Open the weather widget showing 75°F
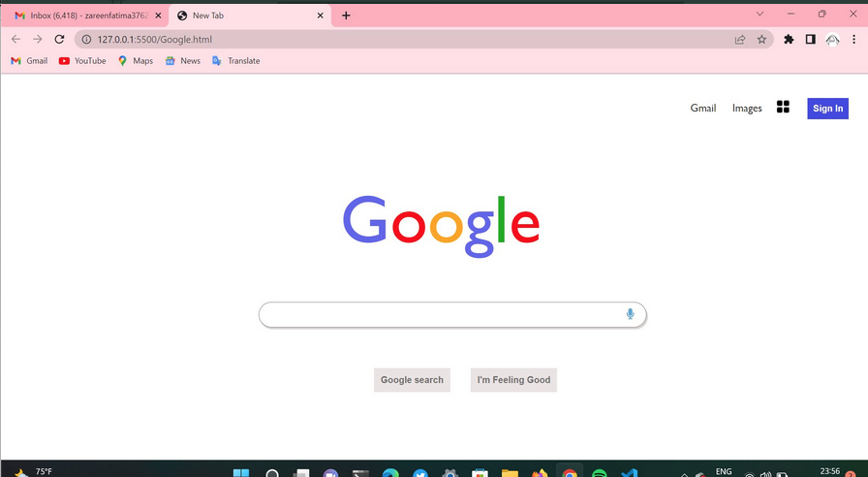Image resolution: width=868 pixels, height=477 pixels. pos(32,472)
